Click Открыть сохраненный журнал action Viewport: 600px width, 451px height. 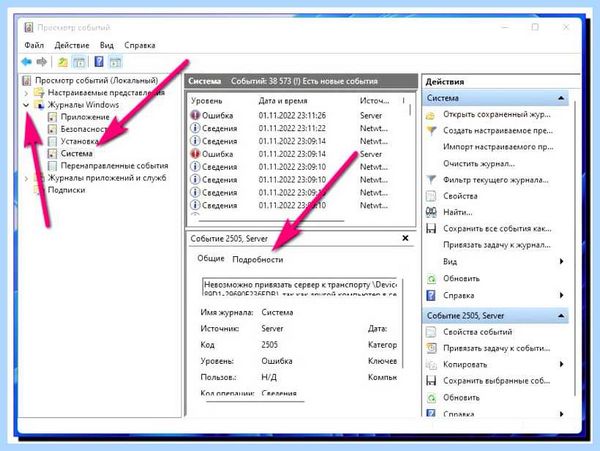tap(497, 114)
